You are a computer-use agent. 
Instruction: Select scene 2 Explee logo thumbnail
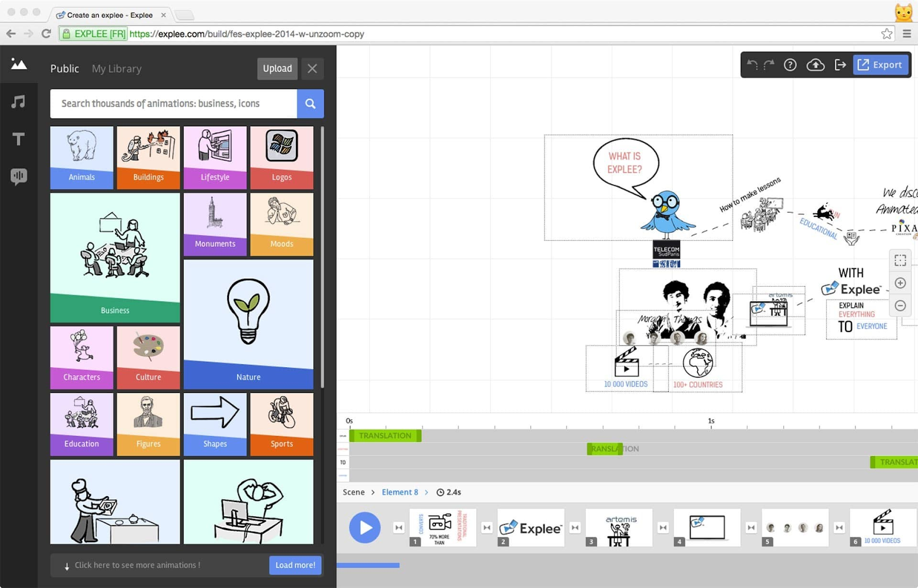pyautogui.click(x=531, y=527)
